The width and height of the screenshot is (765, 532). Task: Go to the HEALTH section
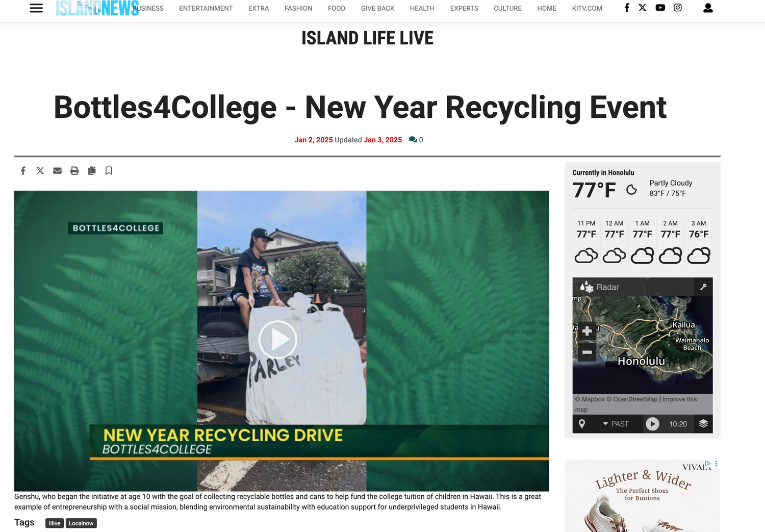pos(422,8)
